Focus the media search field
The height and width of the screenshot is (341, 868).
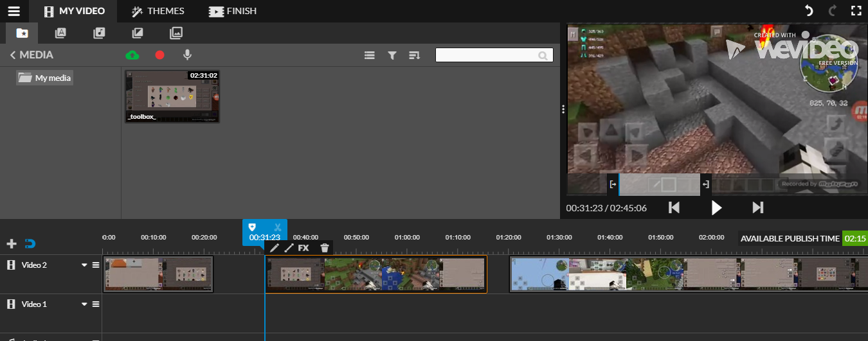point(494,55)
